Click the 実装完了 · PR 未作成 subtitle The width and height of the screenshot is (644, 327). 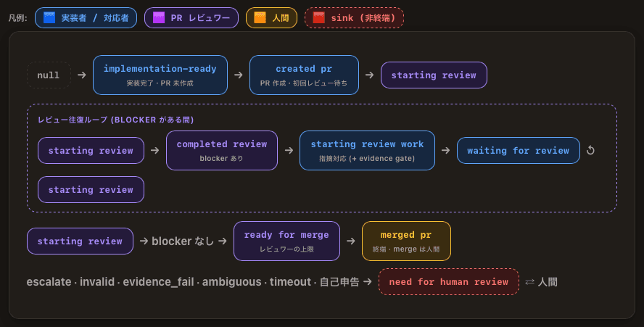(x=160, y=83)
